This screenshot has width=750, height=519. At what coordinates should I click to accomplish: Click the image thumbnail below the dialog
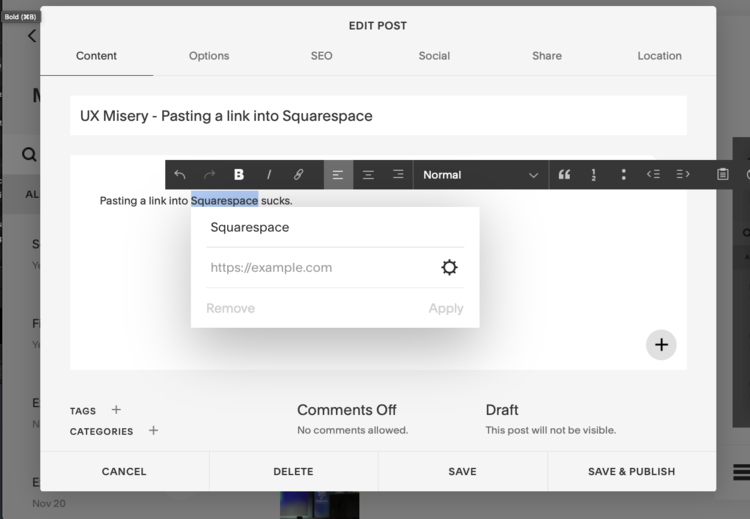click(320, 505)
